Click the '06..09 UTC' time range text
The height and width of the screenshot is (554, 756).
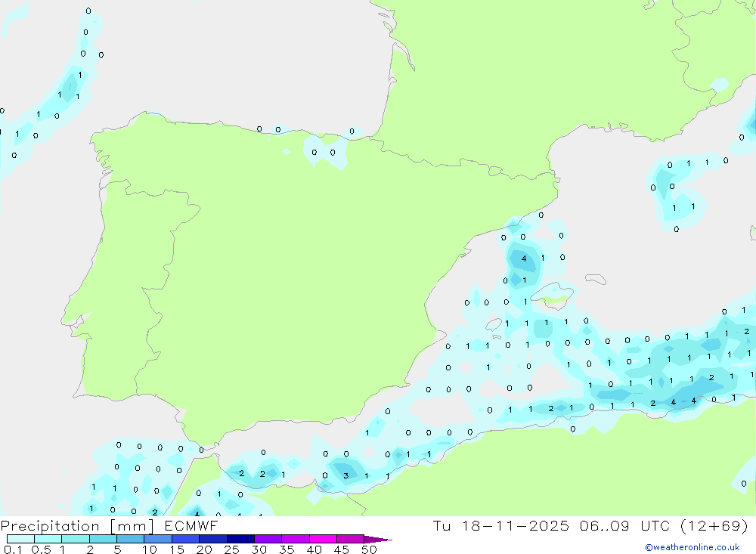625,525
